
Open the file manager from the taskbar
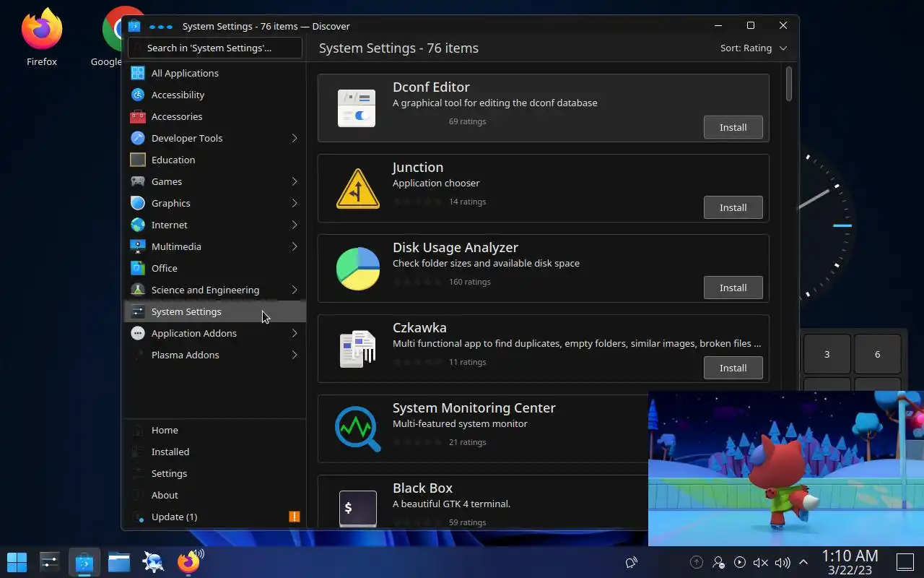pyautogui.click(x=119, y=562)
